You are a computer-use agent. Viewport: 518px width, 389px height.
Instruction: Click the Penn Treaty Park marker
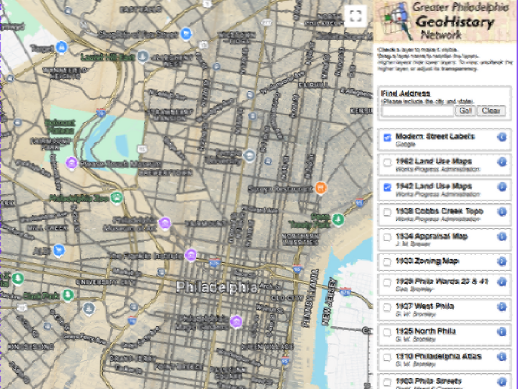tap(338, 220)
